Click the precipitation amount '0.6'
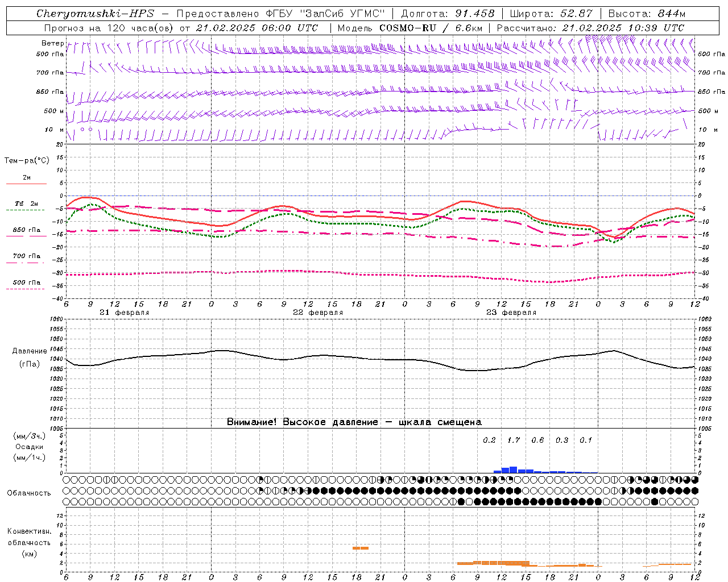 click(x=537, y=440)
